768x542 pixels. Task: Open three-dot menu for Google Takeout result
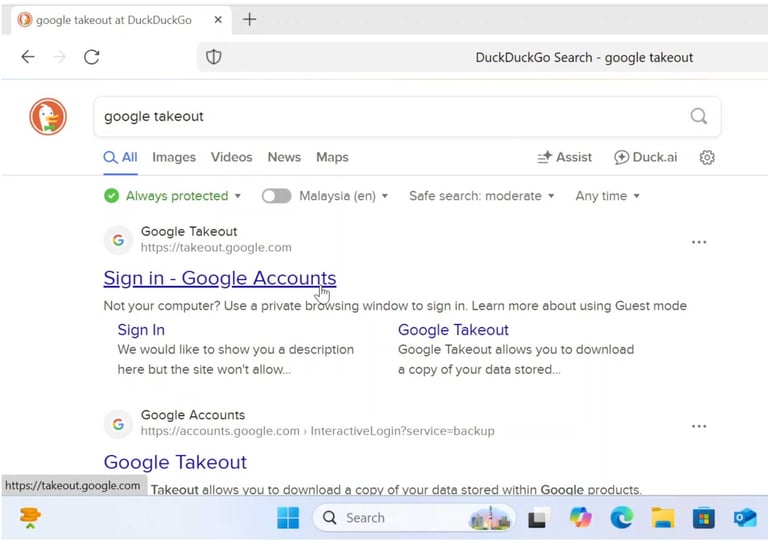click(x=699, y=242)
